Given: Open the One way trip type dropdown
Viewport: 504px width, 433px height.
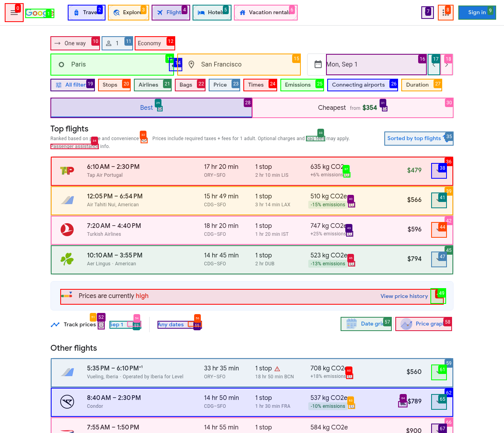Looking at the screenshot, I should (75, 43).
